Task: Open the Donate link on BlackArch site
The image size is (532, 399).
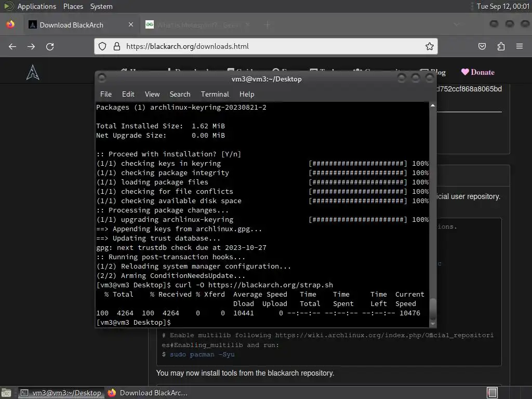Action: (478, 72)
